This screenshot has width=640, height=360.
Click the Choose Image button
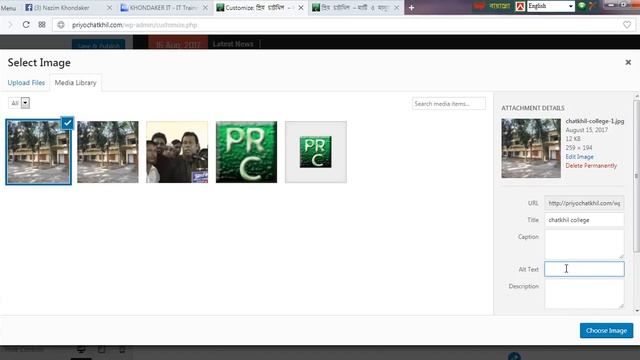click(x=606, y=331)
